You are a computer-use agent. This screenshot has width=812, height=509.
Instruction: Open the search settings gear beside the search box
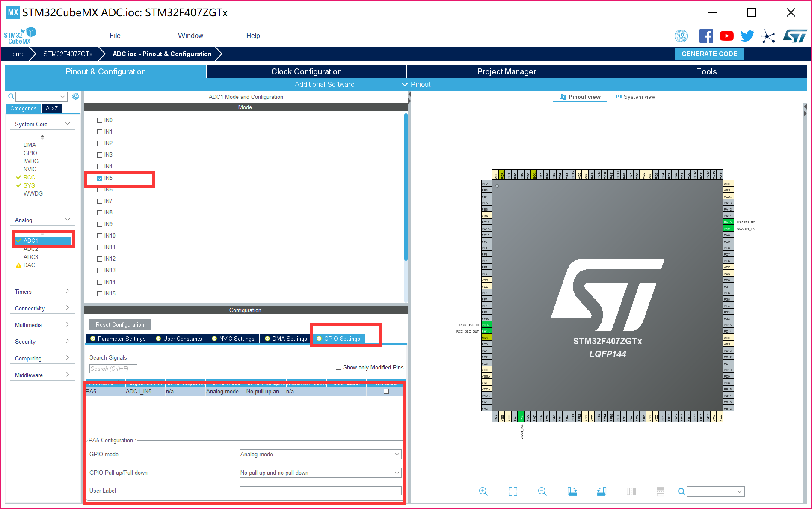click(x=76, y=96)
